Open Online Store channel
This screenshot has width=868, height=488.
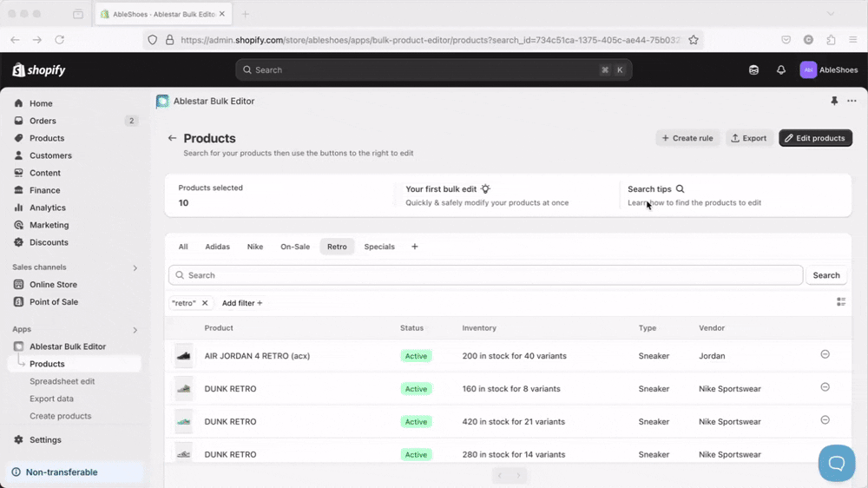point(53,284)
